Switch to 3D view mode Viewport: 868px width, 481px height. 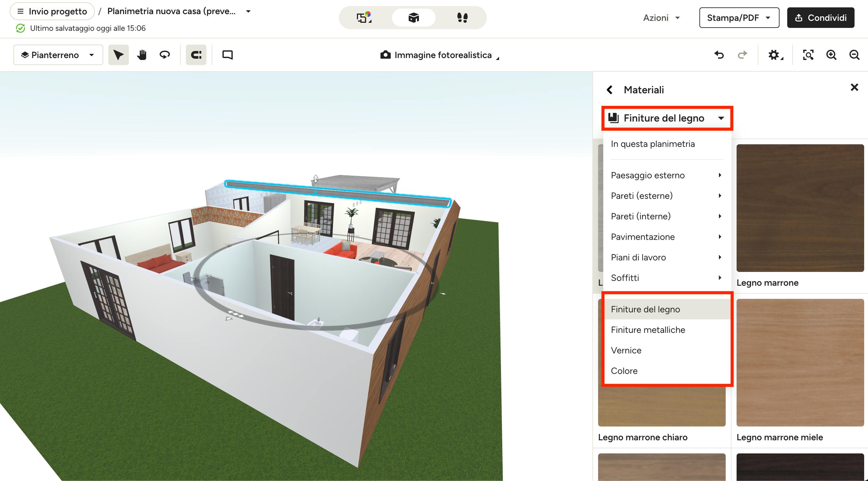coord(413,18)
